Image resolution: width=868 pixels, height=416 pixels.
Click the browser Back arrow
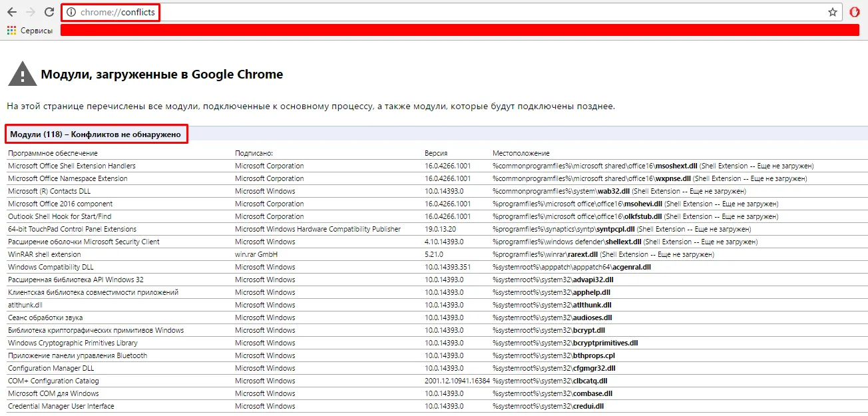(x=11, y=12)
